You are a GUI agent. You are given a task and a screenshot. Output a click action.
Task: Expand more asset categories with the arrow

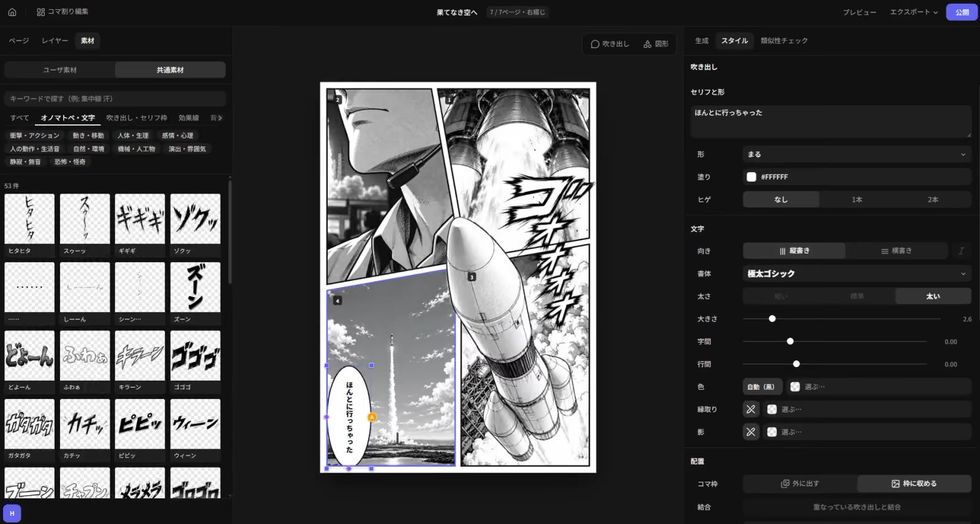point(219,118)
